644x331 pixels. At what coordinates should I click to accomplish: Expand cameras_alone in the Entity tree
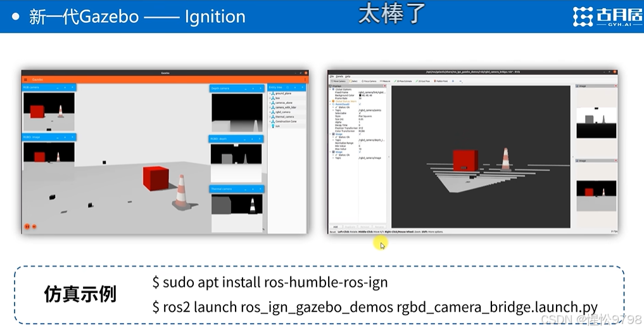270,103
